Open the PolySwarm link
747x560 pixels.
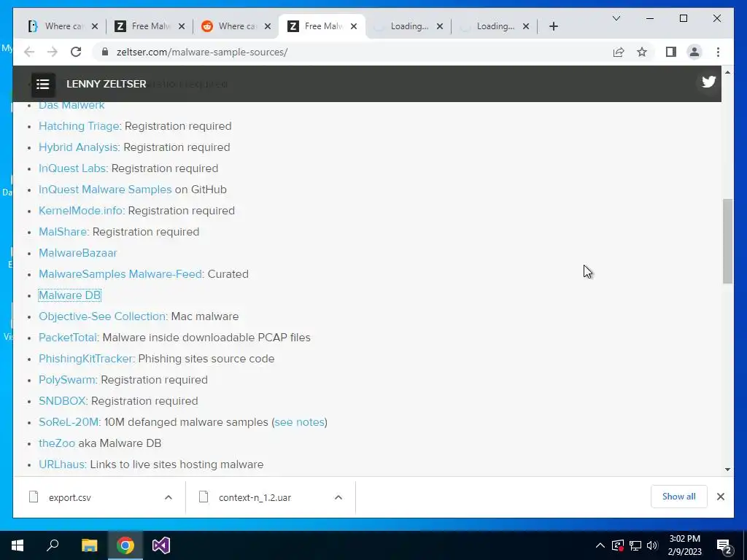point(66,379)
